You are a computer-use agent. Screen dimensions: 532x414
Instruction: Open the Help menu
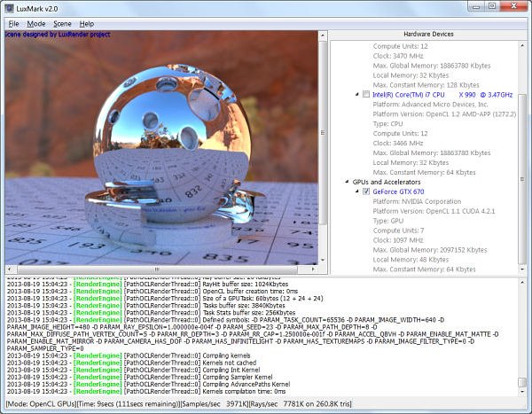87,24
